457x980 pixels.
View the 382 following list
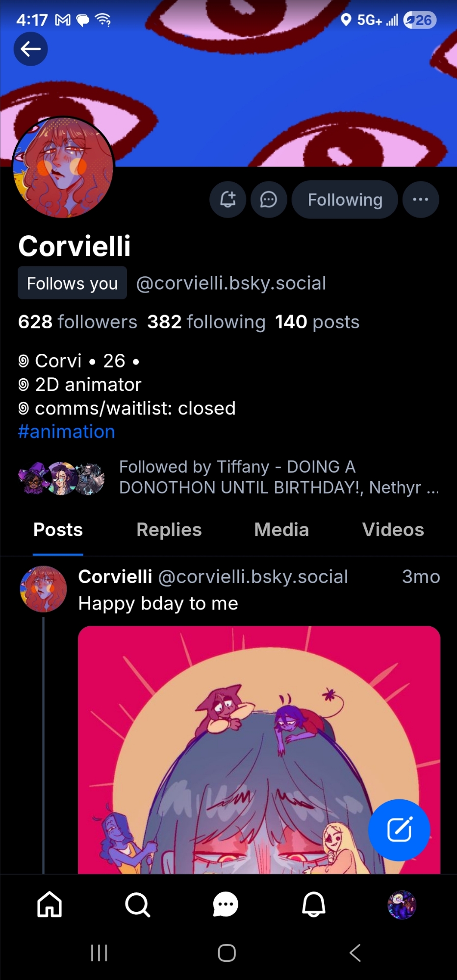click(206, 322)
